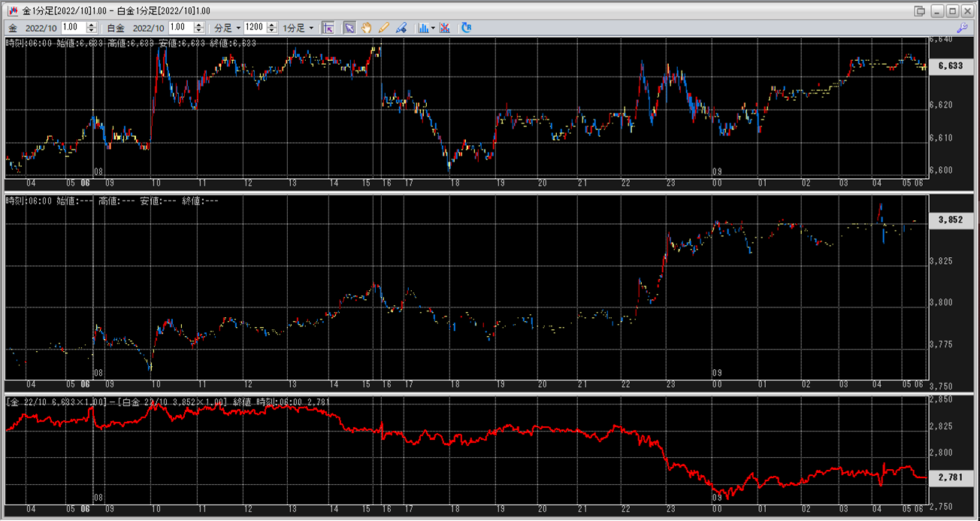Decrease the 白金 ratio spinner value
980x521 pixels.
pyautogui.click(x=198, y=31)
